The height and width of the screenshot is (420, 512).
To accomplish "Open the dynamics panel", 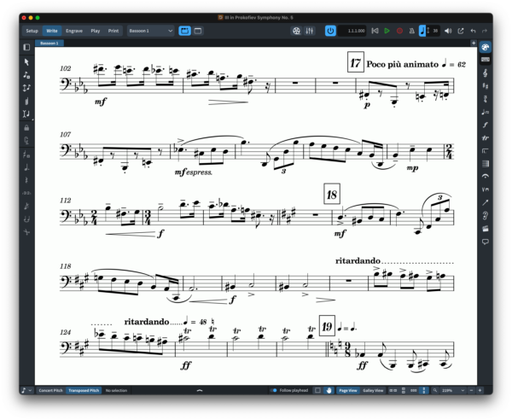I will coord(486,125).
